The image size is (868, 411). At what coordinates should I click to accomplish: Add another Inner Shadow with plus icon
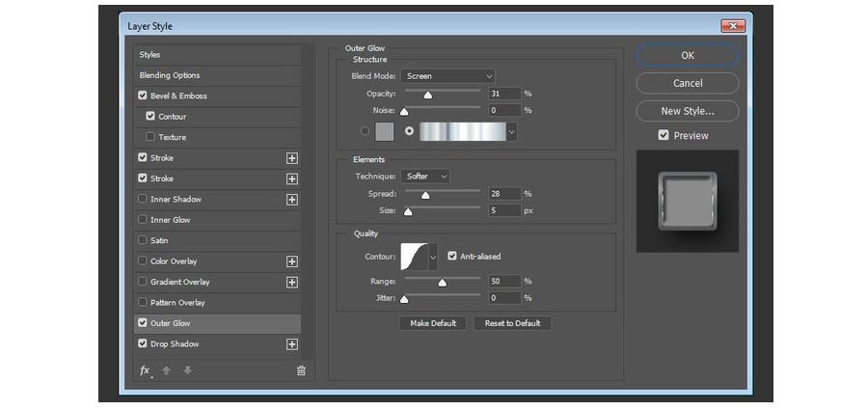pyautogui.click(x=292, y=200)
